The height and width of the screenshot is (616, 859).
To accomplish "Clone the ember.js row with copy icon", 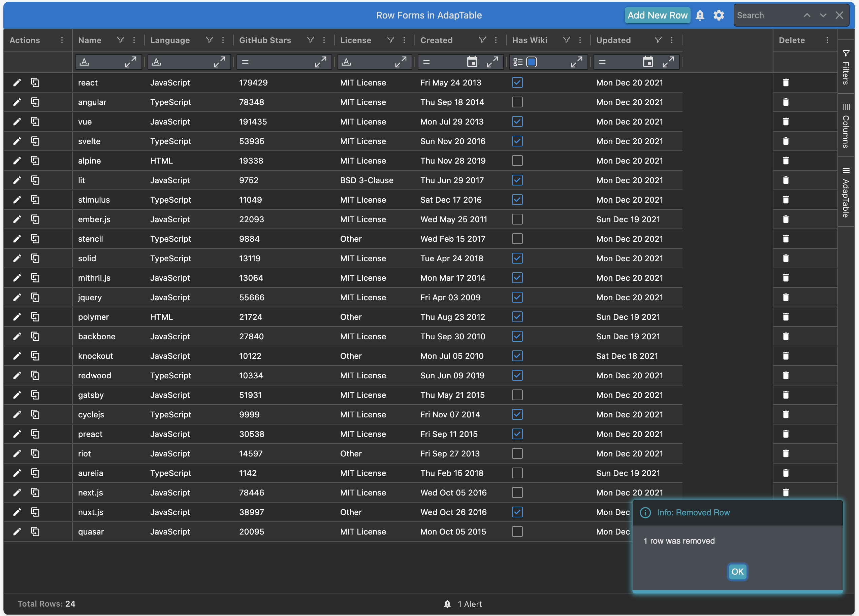I will pyautogui.click(x=35, y=219).
